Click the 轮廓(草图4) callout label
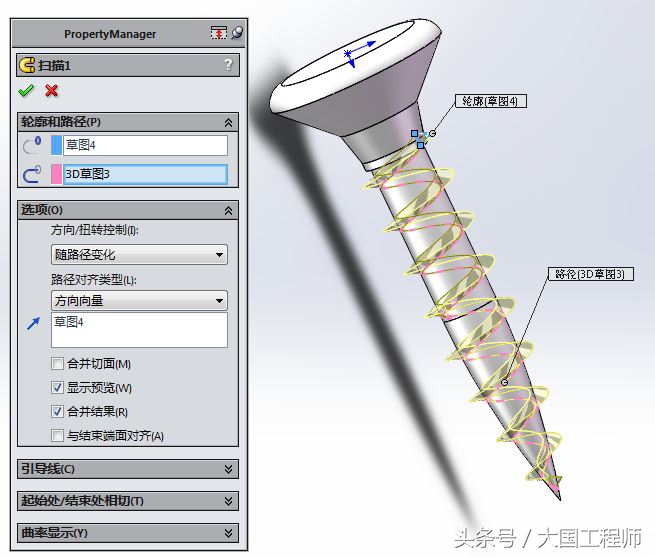The width and height of the screenshot is (655, 557). click(x=490, y=101)
